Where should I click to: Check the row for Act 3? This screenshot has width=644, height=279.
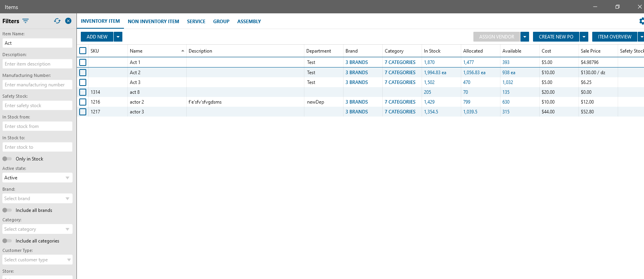point(83,82)
